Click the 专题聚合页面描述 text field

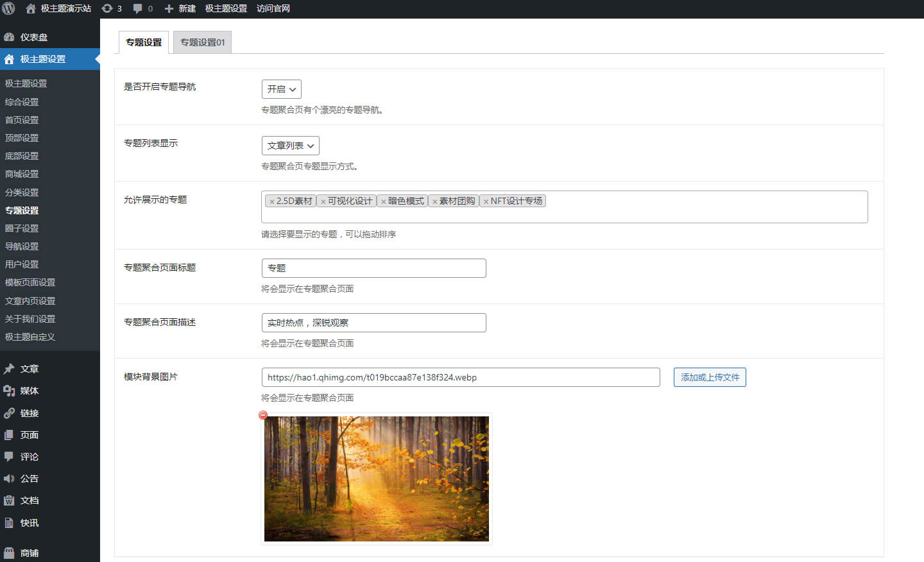[x=373, y=323]
